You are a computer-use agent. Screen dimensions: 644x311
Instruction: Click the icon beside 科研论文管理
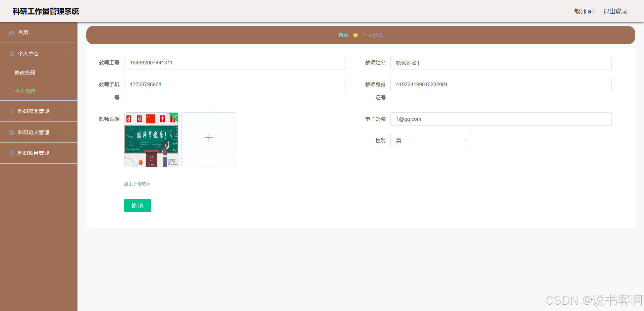coord(12,133)
